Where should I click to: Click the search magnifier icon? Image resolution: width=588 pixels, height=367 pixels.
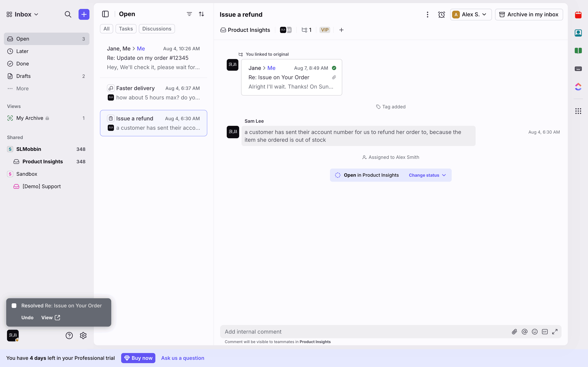point(68,15)
